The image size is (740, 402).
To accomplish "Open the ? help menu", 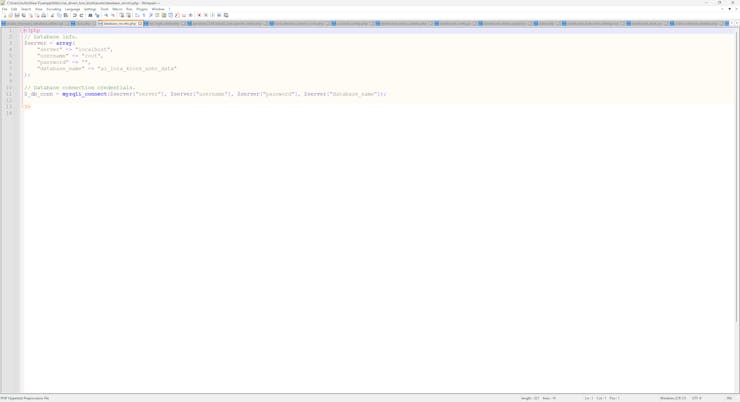I will 169,9.
